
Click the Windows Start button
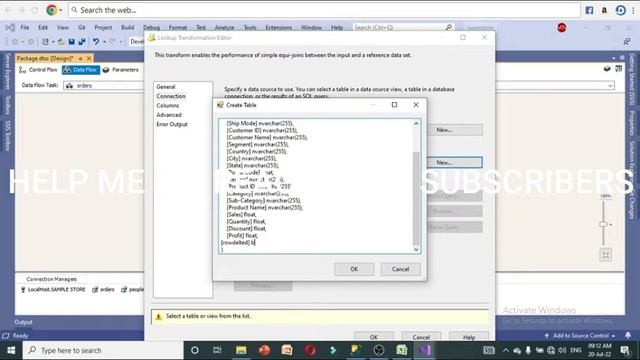11,350
